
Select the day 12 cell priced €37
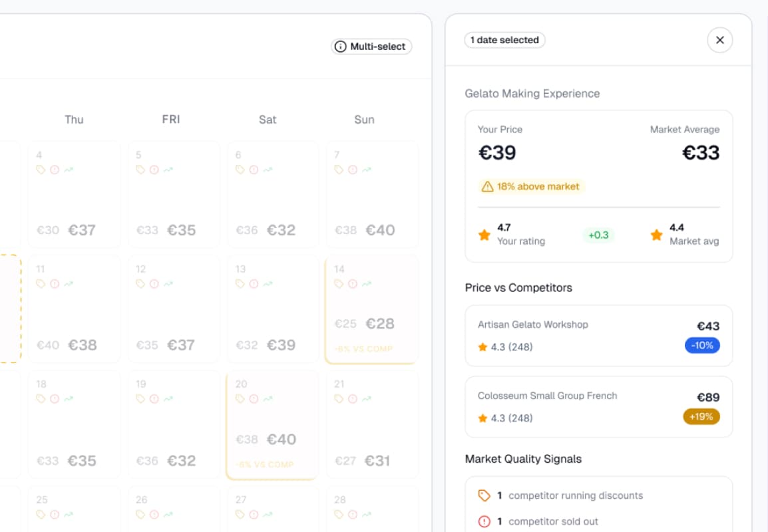coord(174,309)
